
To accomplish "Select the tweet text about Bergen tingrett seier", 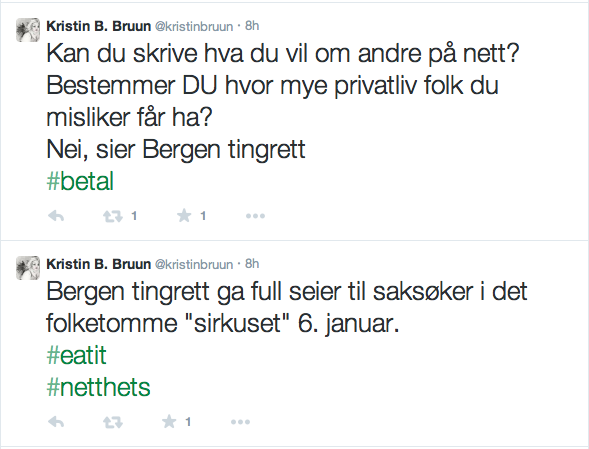I will tap(287, 307).
